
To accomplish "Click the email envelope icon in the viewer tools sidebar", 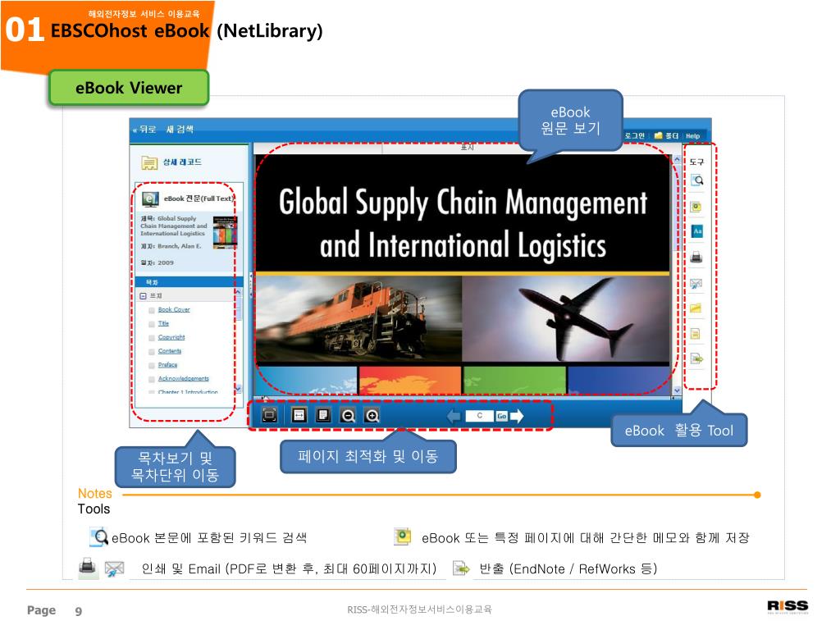I will tap(696, 283).
